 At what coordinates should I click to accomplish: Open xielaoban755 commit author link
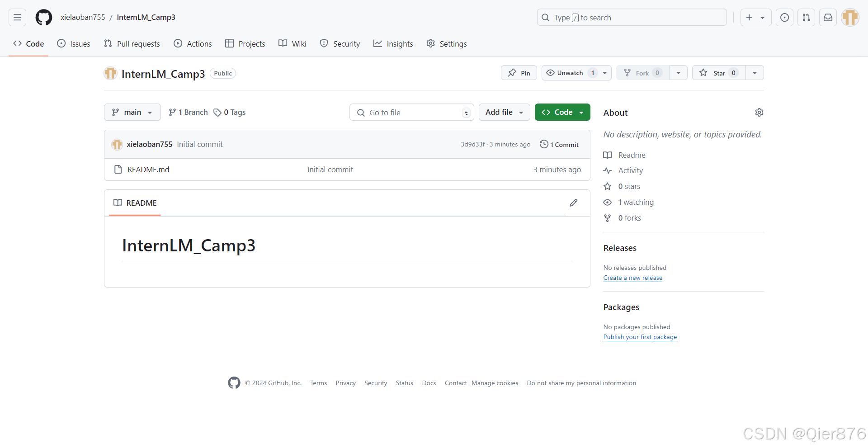pos(150,144)
